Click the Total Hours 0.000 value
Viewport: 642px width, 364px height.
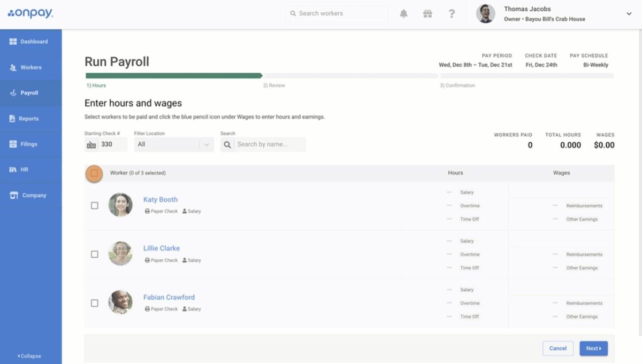[x=570, y=145]
